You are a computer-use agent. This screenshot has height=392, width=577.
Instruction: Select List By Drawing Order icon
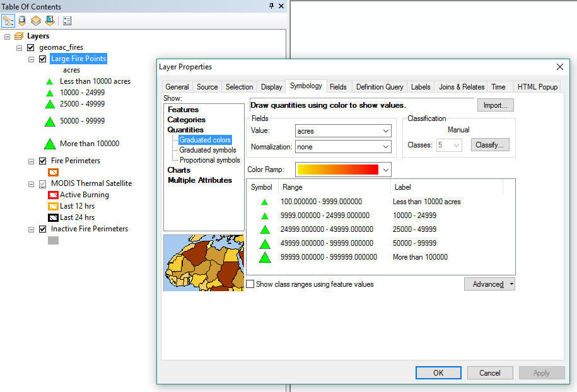[8, 21]
